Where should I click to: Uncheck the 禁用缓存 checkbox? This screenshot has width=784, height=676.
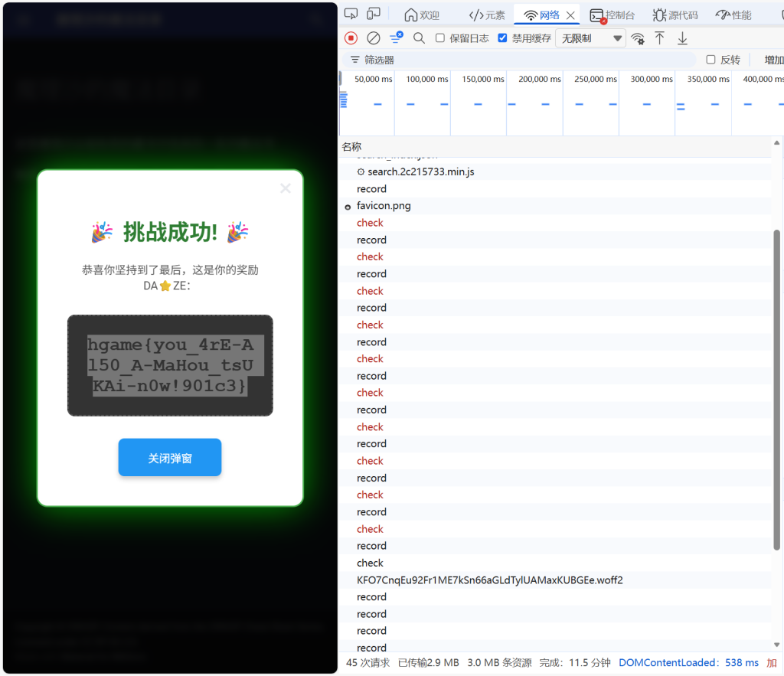click(502, 38)
